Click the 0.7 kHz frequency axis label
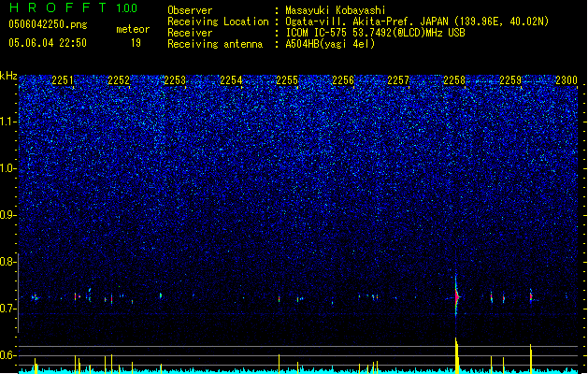 [8, 309]
